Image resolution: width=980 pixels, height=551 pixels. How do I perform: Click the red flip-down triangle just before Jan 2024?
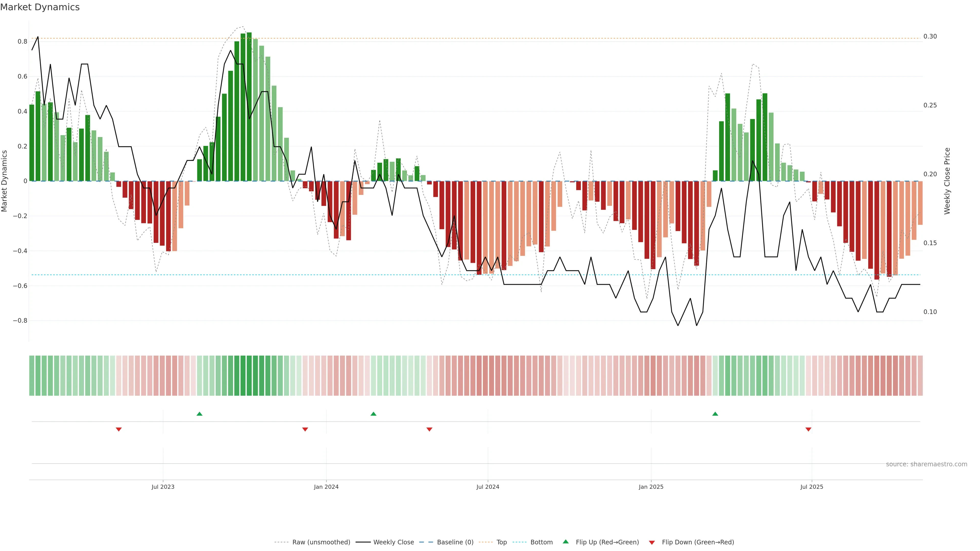(x=305, y=429)
